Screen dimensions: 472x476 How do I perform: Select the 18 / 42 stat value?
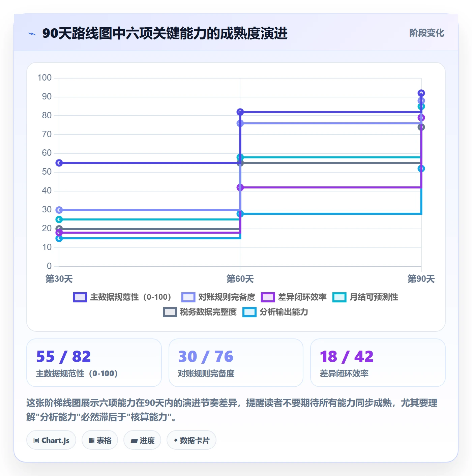347,357
